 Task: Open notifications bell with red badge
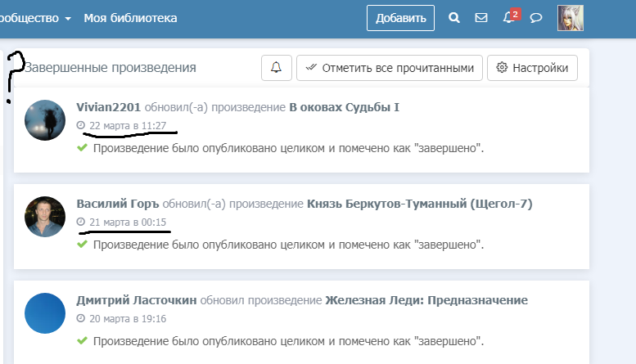509,17
